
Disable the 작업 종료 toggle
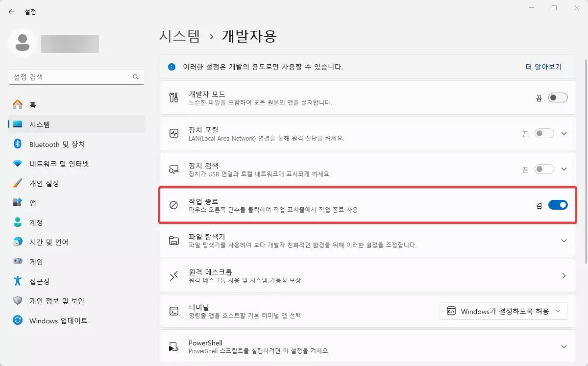tap(556, 205)
